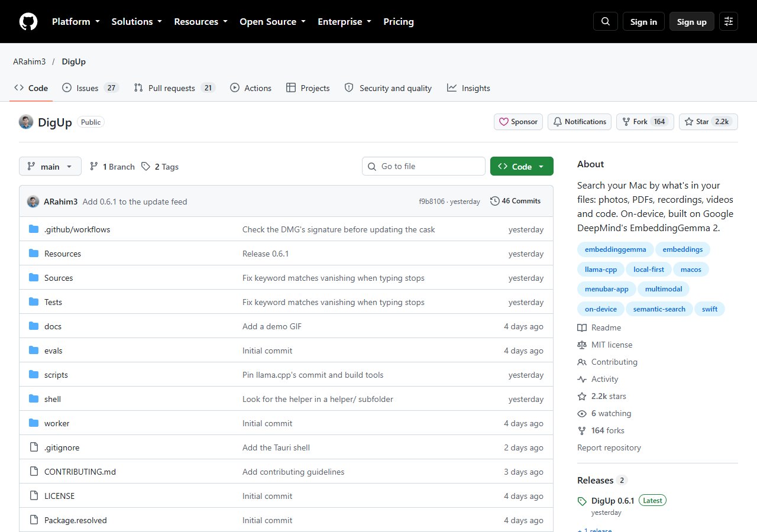
Task: Click the Sign up button
Action: pos(692,21)
